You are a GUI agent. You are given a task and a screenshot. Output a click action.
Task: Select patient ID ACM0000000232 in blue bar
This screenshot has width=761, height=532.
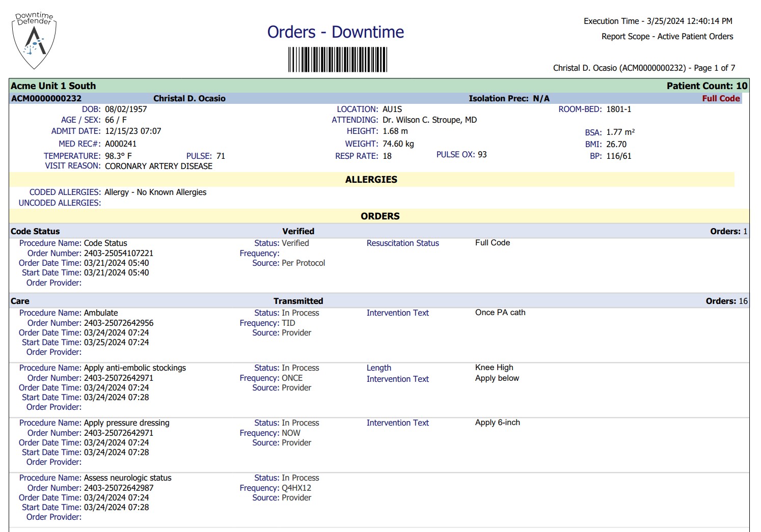coord(46,99)
